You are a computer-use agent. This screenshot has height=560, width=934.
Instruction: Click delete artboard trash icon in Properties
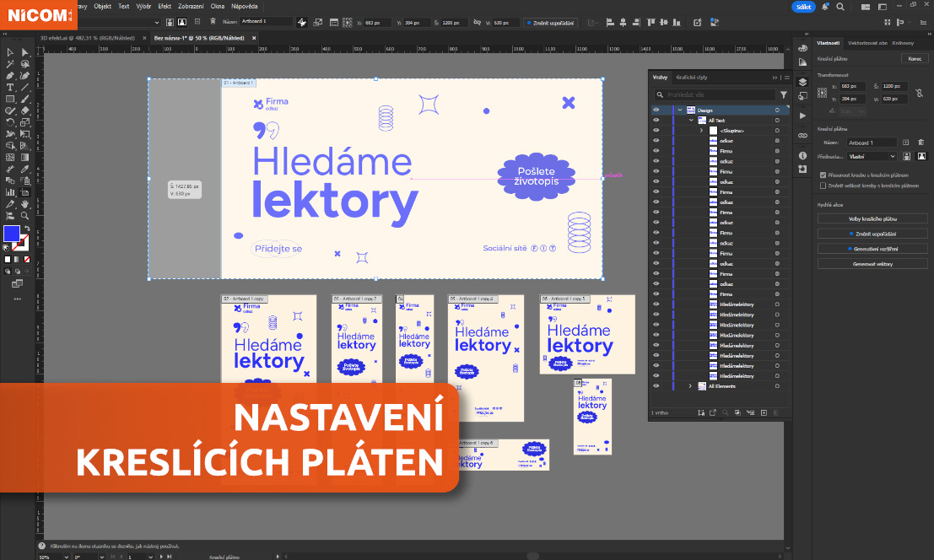[921, 143]
